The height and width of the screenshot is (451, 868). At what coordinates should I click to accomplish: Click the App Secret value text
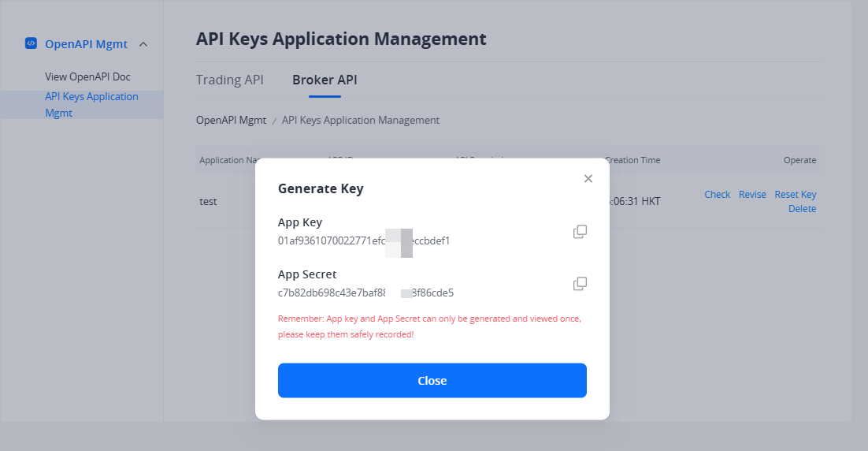click(365, 293)
